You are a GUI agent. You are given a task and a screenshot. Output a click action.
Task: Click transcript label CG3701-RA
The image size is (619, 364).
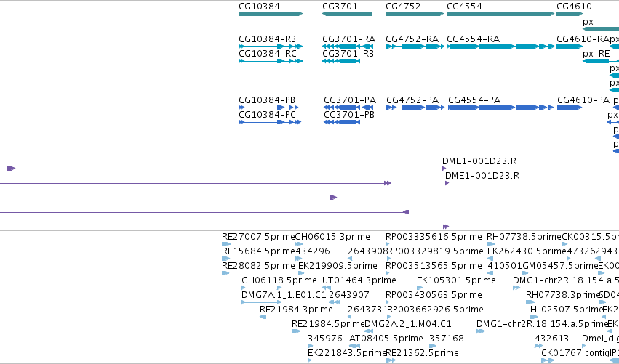348,39
